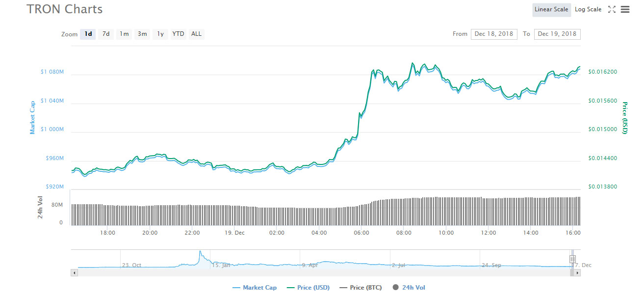Click the $0.016200 price axis label
644x296 pixels.
tap(603, 72)
